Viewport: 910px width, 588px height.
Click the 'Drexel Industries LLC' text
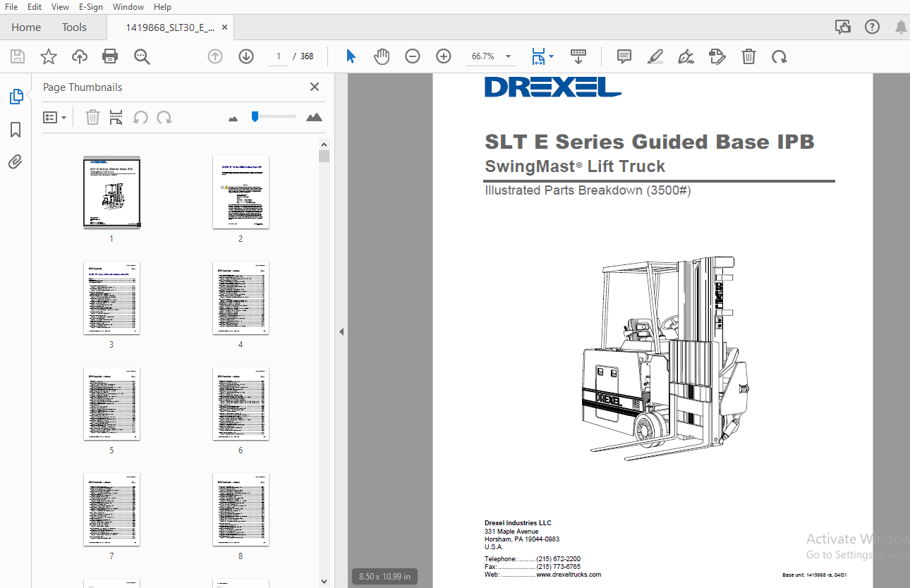coord(518,523)
